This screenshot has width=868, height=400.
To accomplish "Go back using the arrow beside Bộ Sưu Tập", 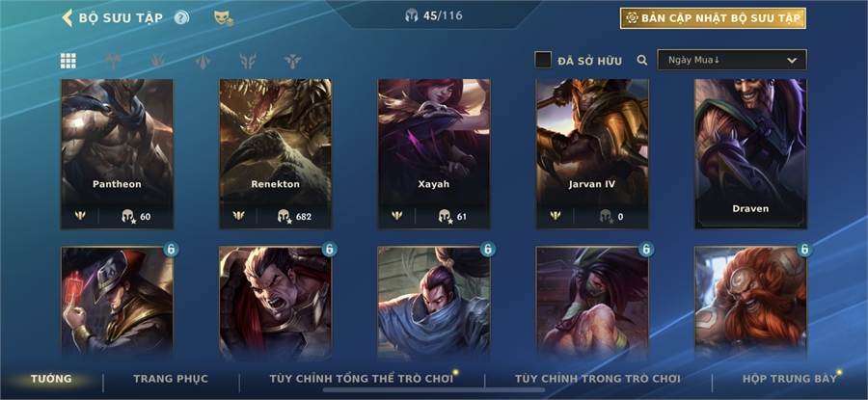I will [67, 17].
